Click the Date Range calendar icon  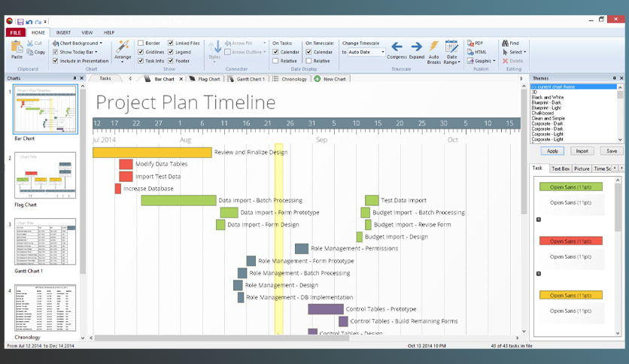pos(451,47)
